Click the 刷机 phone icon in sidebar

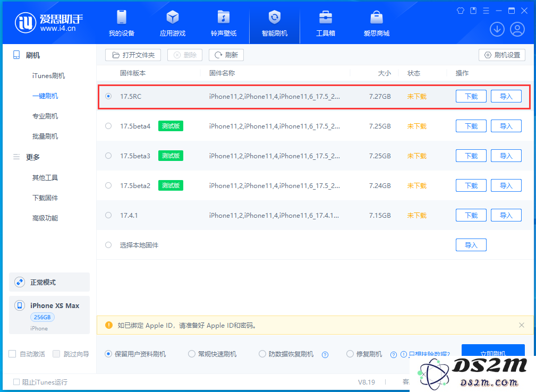click(16, 55)
